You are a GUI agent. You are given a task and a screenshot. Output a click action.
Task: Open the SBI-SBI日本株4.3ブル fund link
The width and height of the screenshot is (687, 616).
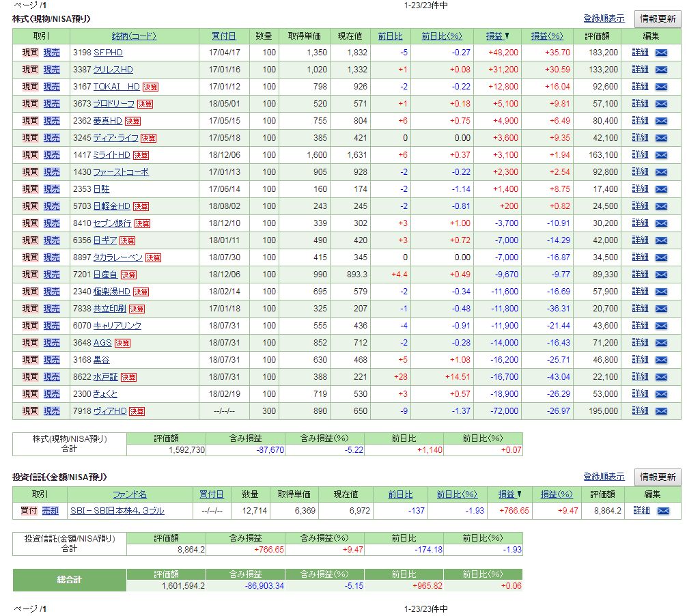[117, 511]
